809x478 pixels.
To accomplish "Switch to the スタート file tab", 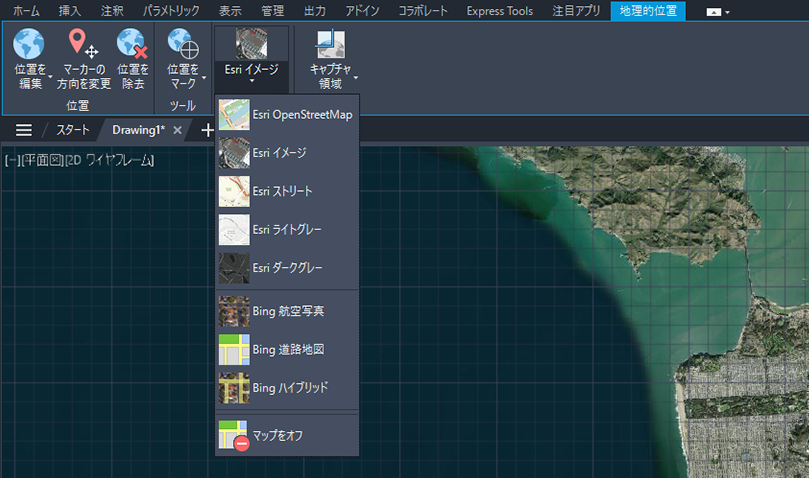I will tap(73, 130).
